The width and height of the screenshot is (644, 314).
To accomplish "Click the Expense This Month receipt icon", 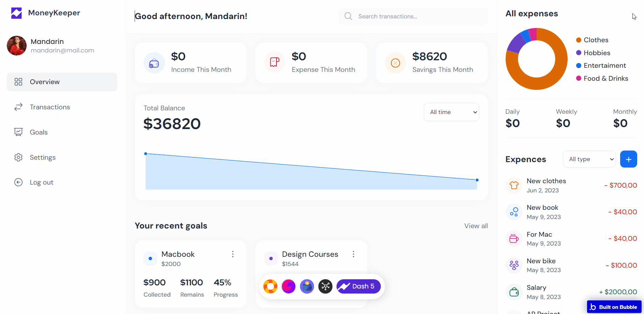I will [x=275, y=62].
